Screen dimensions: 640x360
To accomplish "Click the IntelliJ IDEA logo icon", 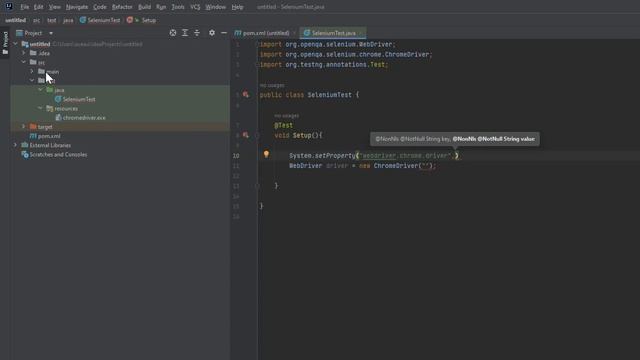I will click(9, 7).
